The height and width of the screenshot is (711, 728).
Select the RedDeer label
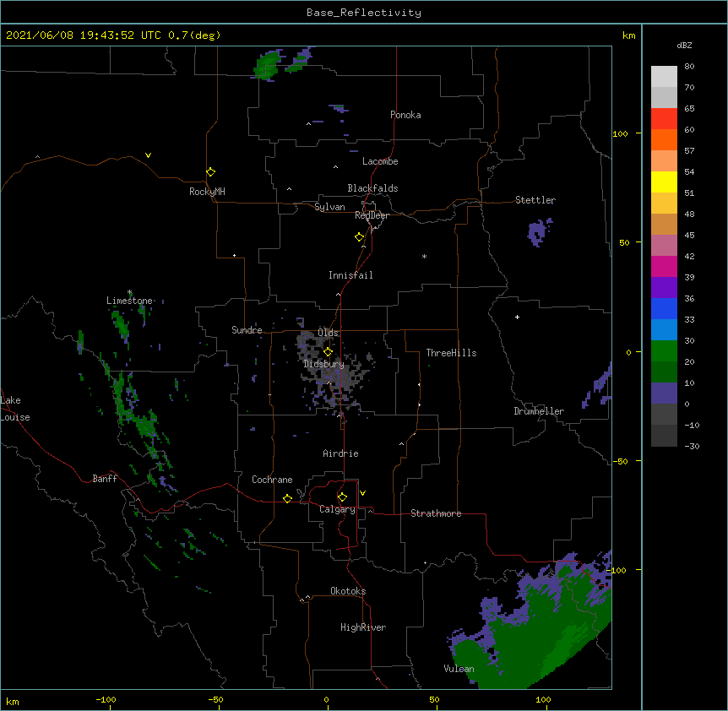(372, 215)
